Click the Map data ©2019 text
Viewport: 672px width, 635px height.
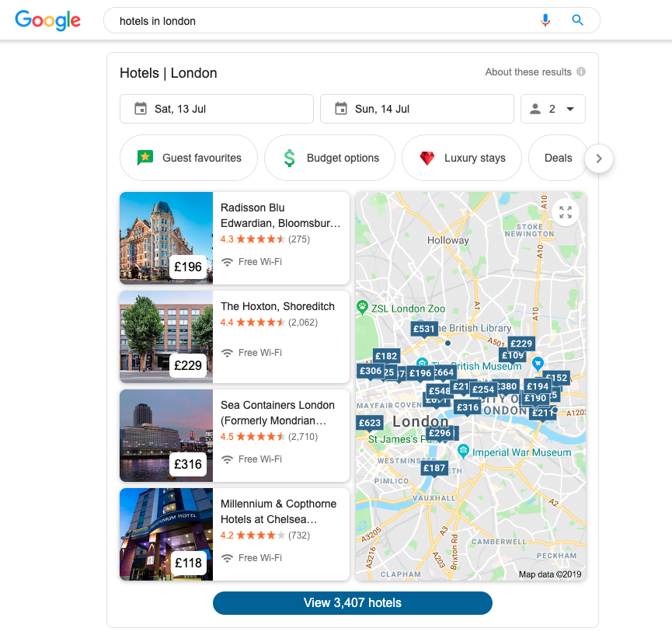(550, 574)
